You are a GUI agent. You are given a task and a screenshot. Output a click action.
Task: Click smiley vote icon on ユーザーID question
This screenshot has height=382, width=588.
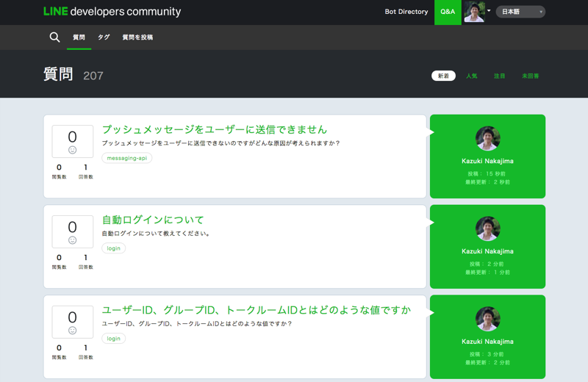[x=72, y=331]
